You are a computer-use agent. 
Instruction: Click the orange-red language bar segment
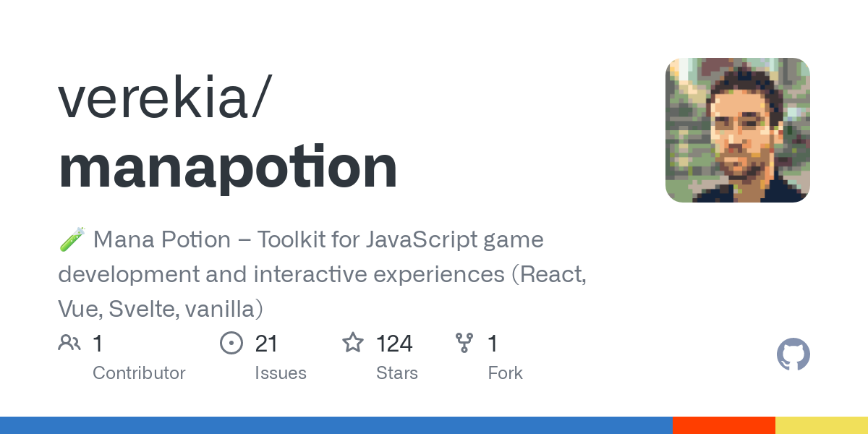coord(724,425)
